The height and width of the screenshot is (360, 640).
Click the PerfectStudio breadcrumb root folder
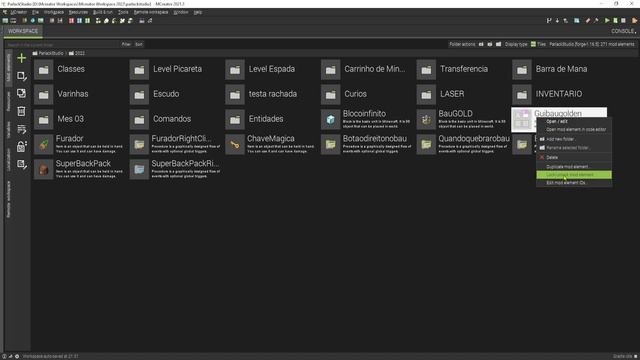coord(48,53)
